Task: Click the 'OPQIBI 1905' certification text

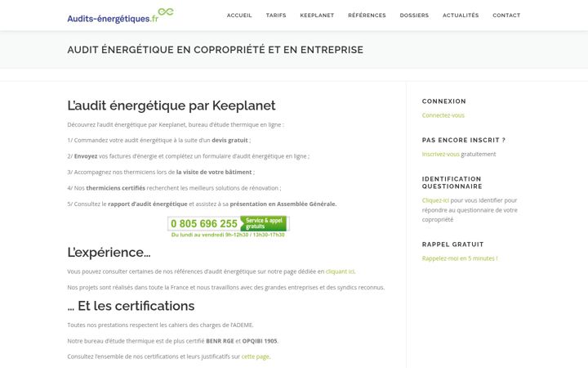Action: (x=260, y=341)
